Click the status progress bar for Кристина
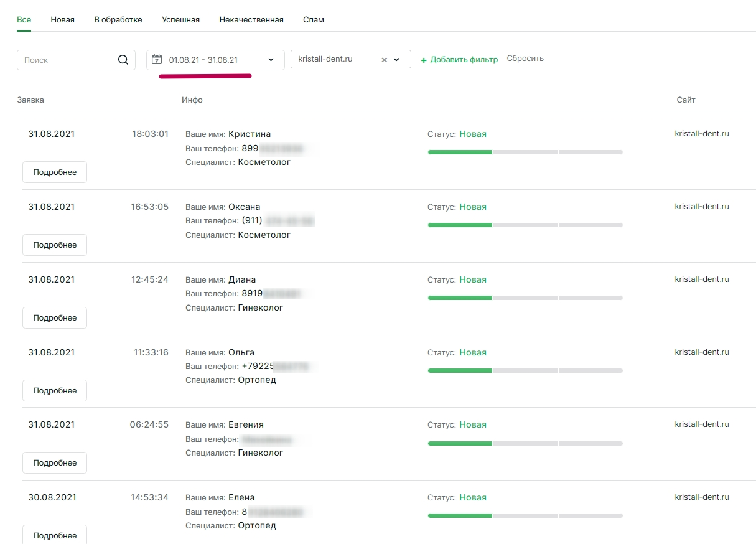Viewport: 756px width, 544px height. 525,152
